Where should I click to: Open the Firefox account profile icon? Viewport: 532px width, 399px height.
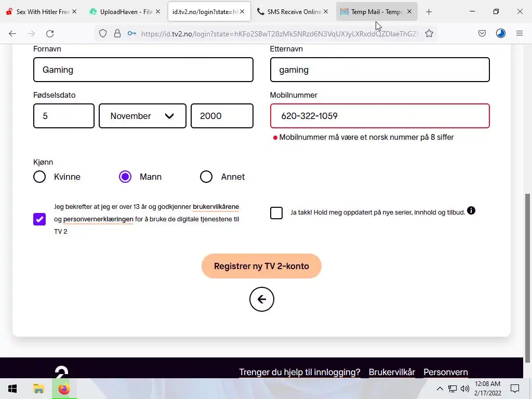(x=500, y=33)
